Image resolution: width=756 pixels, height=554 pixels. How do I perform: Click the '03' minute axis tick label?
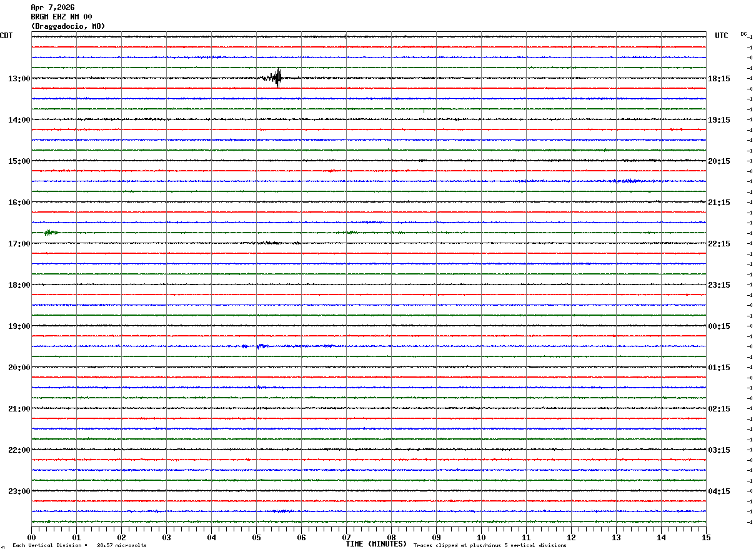tap(166, 537)
